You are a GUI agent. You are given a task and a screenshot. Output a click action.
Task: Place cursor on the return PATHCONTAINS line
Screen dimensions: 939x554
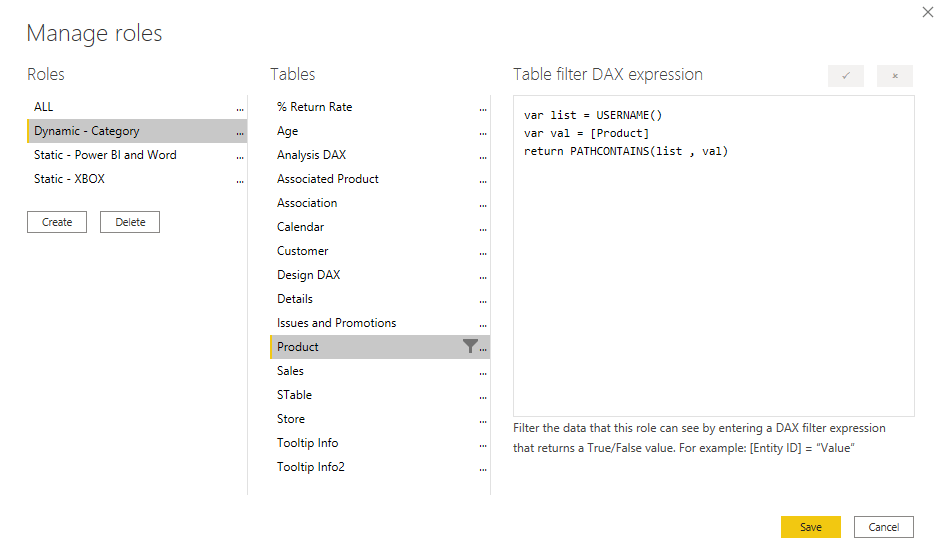626,151
